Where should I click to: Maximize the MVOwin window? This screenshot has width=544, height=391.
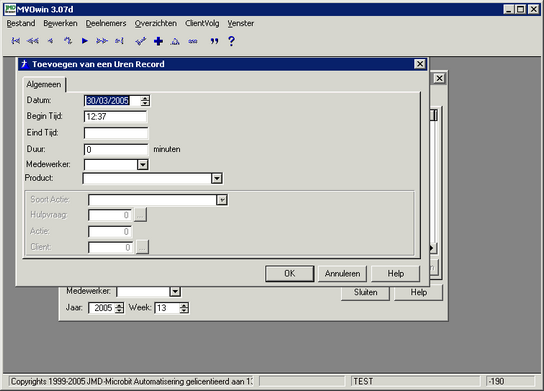click(x=520, y=9)
